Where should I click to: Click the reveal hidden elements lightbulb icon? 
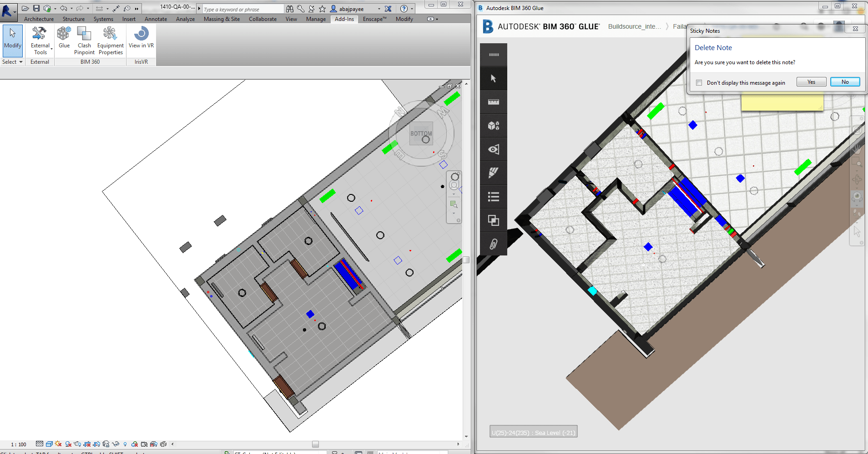point(125,444)
